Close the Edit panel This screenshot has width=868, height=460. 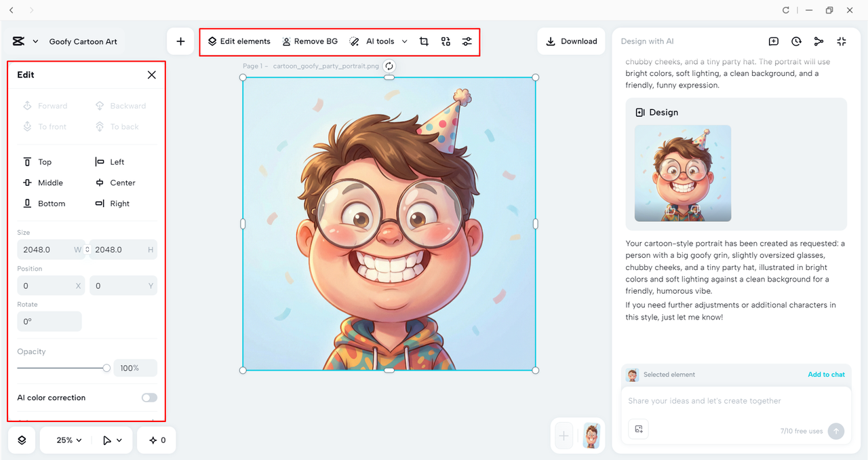click(152, 75)
